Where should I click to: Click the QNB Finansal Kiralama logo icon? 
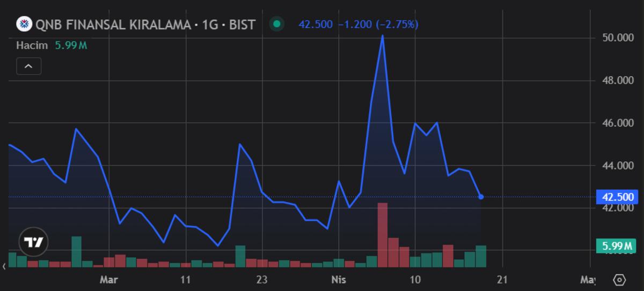pyautogui.click(x=24, y=24)
